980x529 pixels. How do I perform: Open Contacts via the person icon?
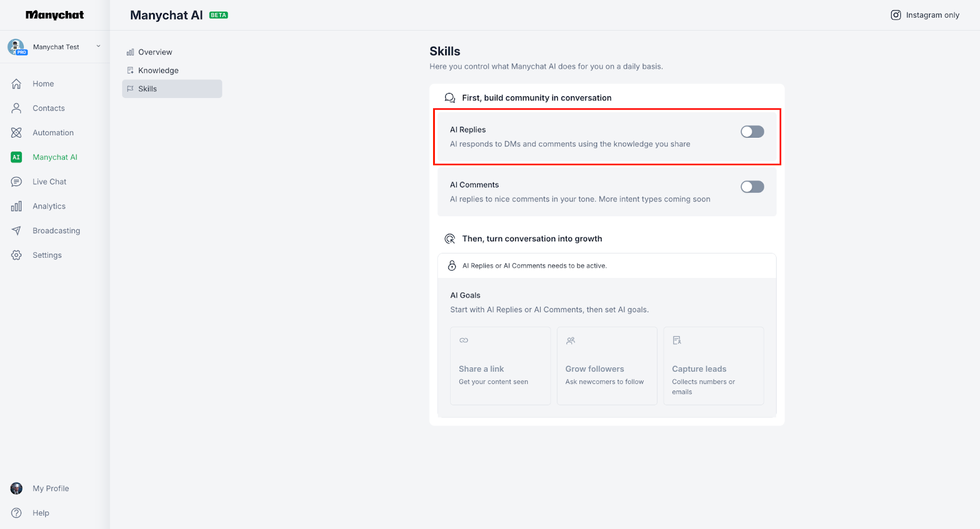17,108
